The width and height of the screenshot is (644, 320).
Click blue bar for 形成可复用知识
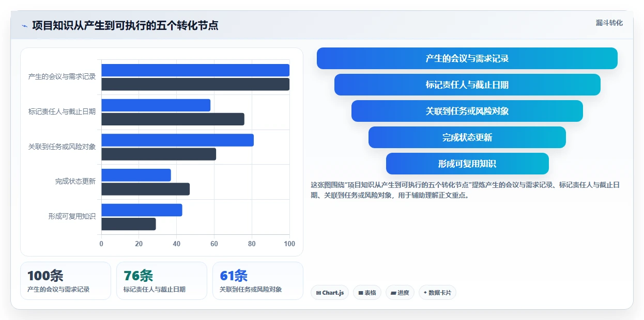point(142,210)
